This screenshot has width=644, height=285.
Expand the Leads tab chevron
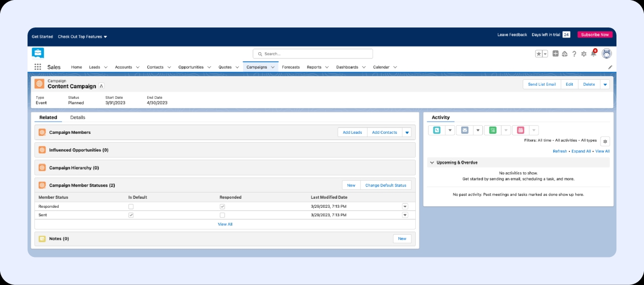105,67
